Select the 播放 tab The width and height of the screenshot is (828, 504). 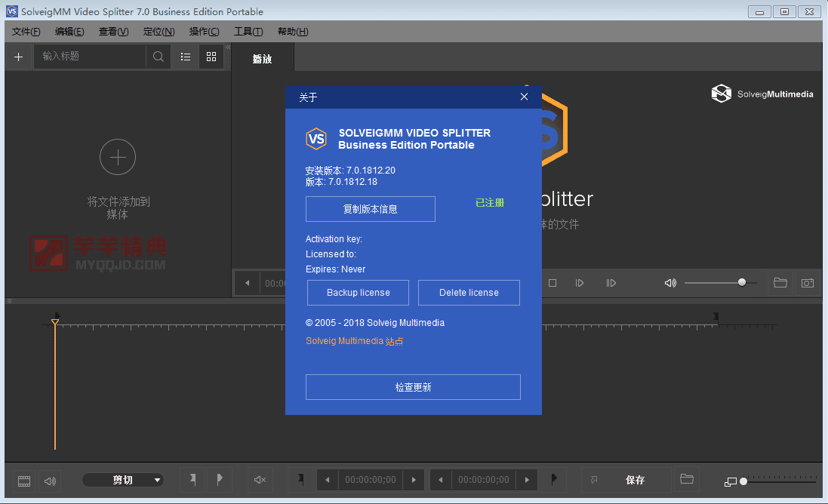[263, 59]
